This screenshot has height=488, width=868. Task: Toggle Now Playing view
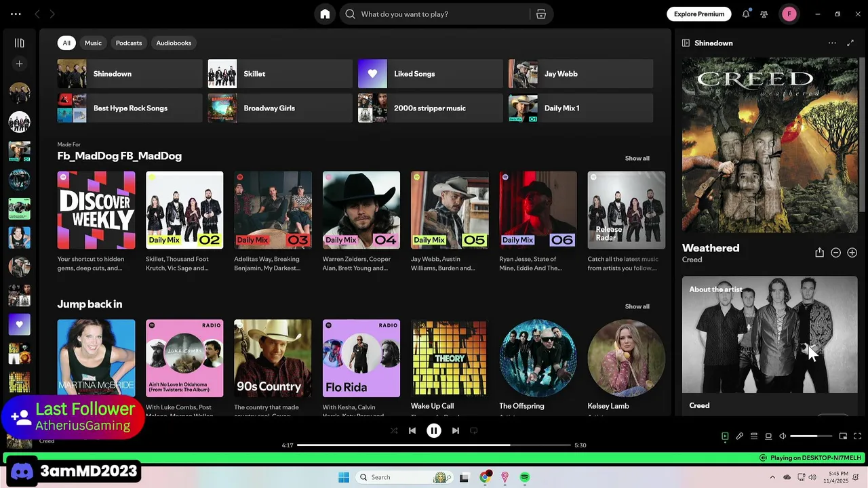pos(725,436)
